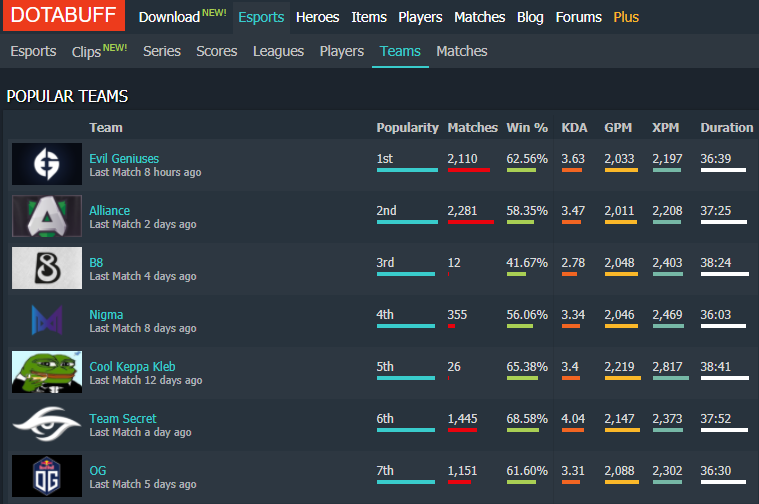Click Evil Geniuses matches value 2,110
This screenshot has width=759, height=504.
462,159
